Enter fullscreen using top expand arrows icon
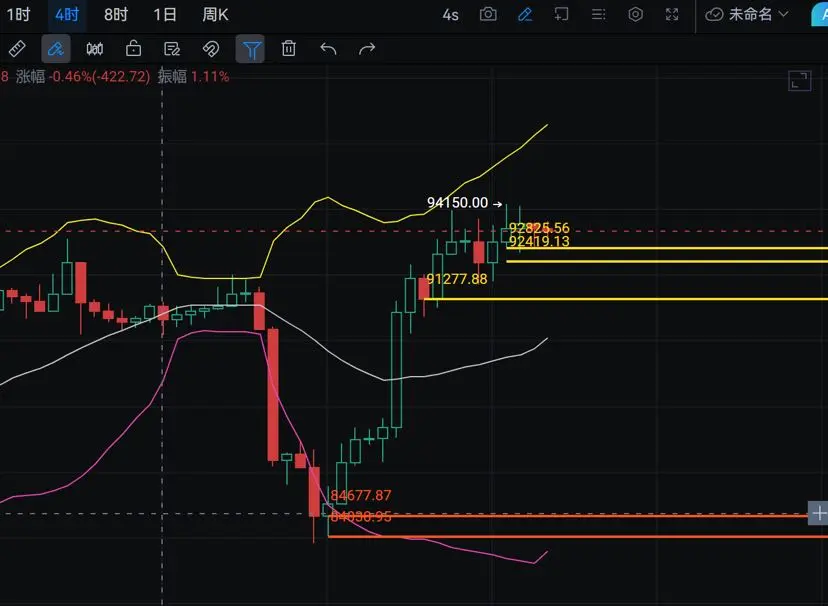The height and width of the screenshot is (606, 828). [x=672, y=14]
